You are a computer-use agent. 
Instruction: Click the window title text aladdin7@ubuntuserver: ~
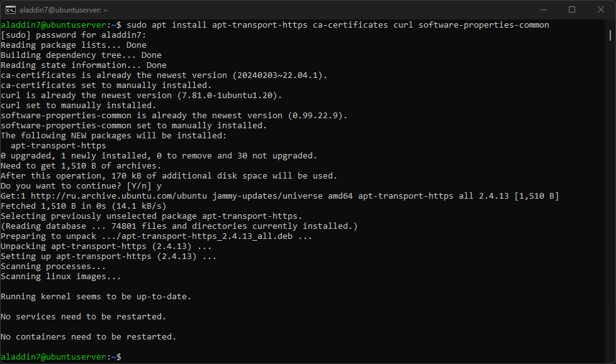point(64,10)
